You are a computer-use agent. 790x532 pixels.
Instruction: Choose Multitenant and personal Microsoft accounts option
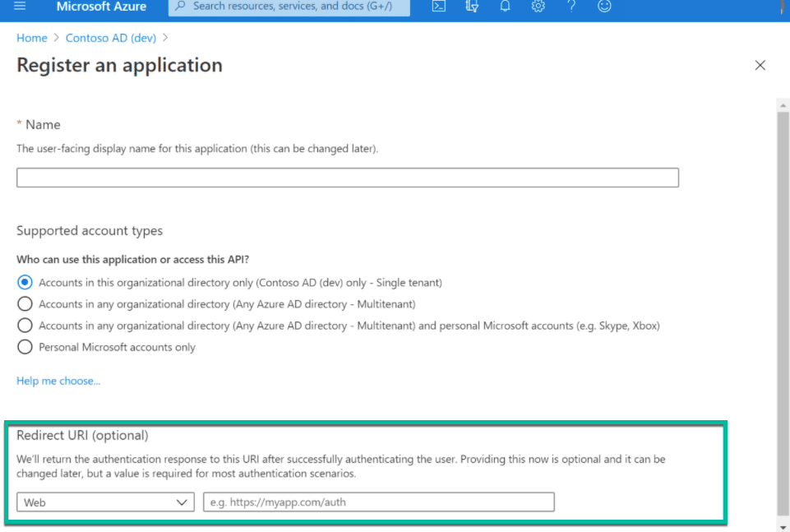[25, 326]
